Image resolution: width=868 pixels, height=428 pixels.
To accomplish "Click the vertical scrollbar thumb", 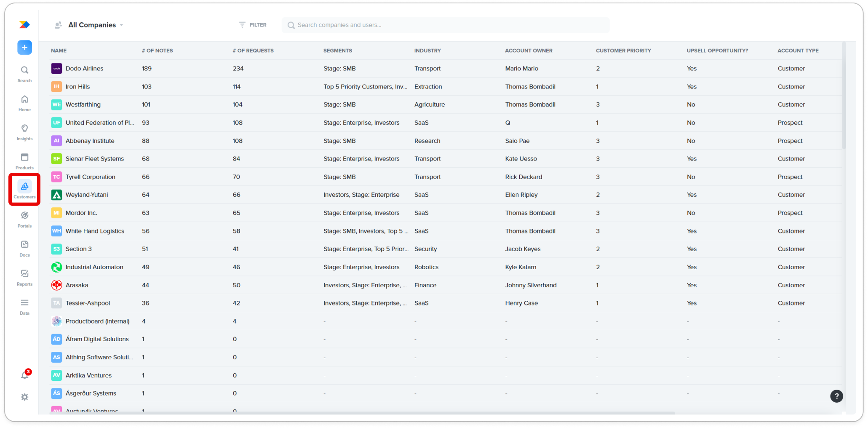I will [844, 95].
